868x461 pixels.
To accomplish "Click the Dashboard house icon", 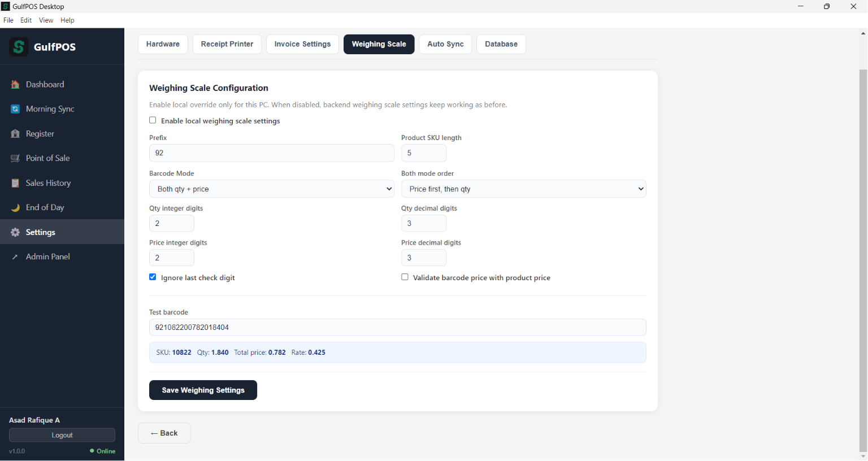I will click(x=15, y=85).
